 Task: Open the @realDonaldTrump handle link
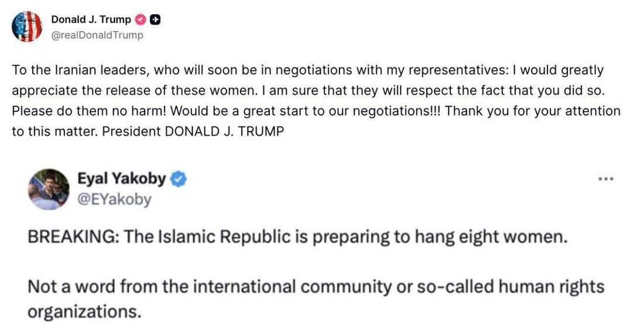pos(97,35)
